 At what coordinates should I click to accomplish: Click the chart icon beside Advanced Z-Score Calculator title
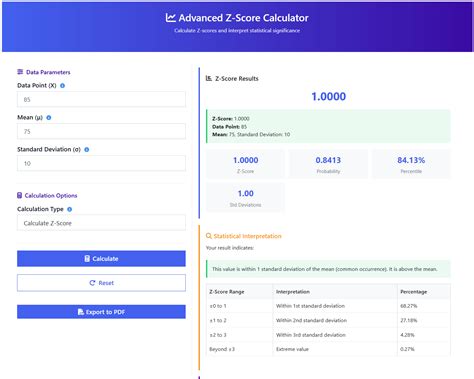pyautogui.click(x=170, y=18)
